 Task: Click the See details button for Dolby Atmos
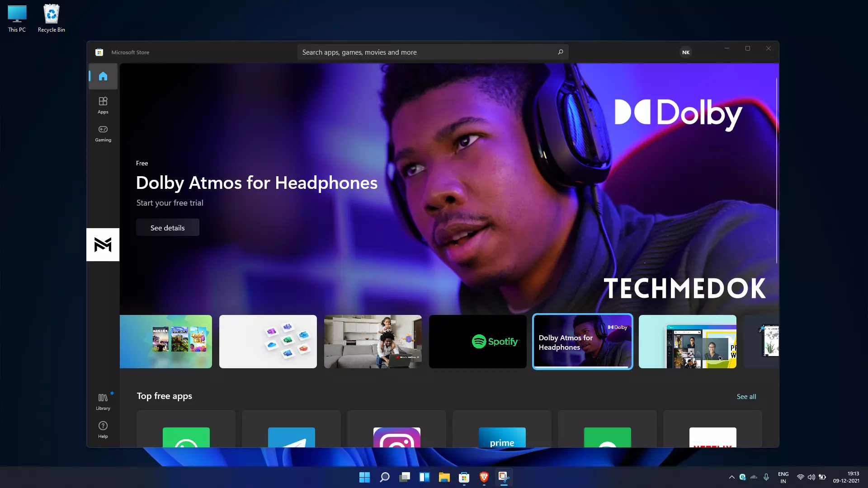coord(168,228)
